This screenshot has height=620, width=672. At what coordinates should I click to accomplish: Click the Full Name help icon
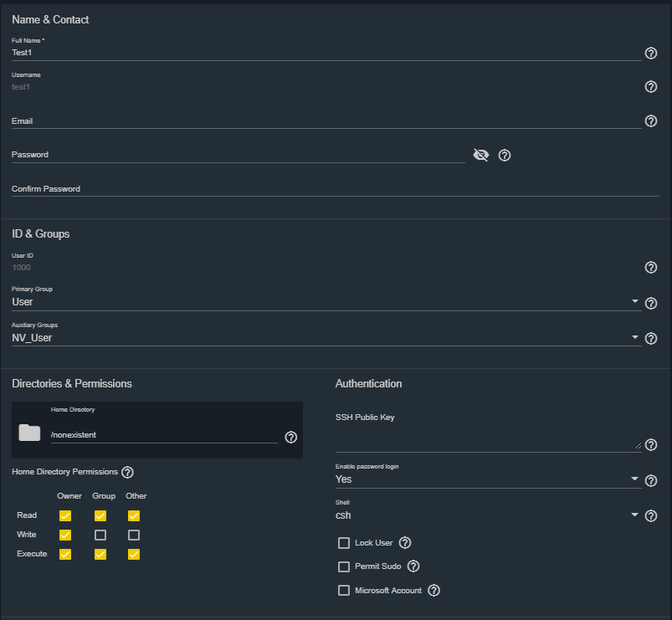[x=650, y=54]
